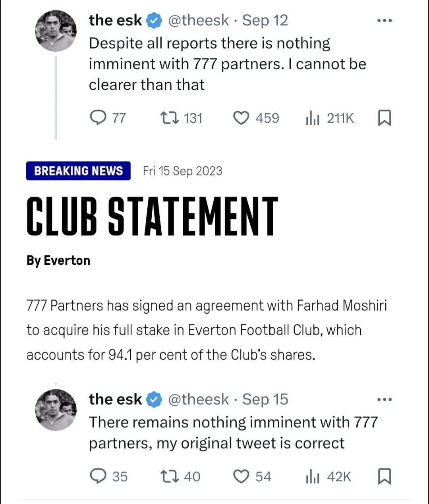Click the Breaking News badge
The height and width of the screenshot is (504, 429).
point(78,171)
